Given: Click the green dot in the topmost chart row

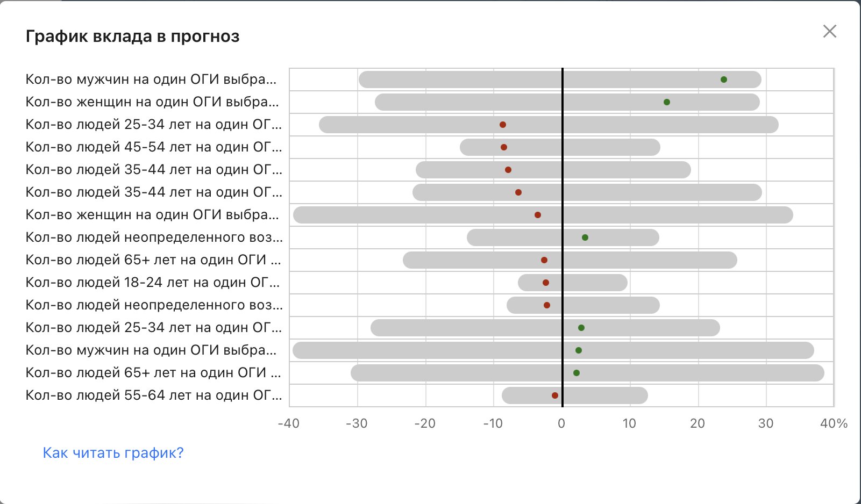Looking at the screenshot, I should [724, 80].
